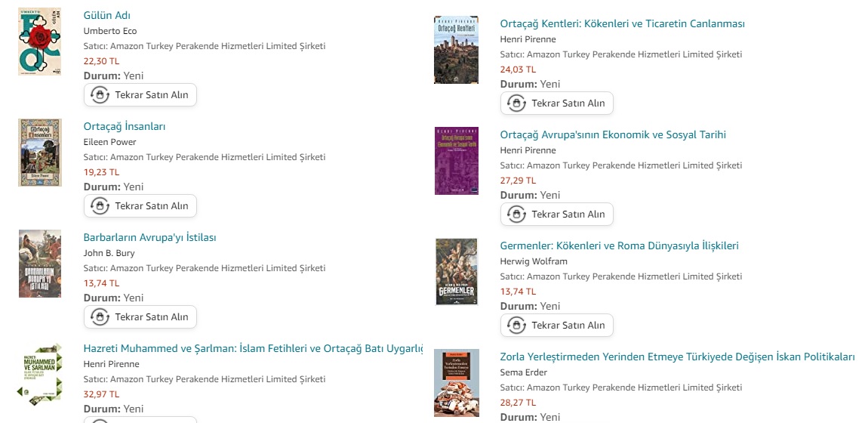Click the reorder icon under Barbarların Avrupa'yı İstilası
868x423 pixels.
pos(100,317)
